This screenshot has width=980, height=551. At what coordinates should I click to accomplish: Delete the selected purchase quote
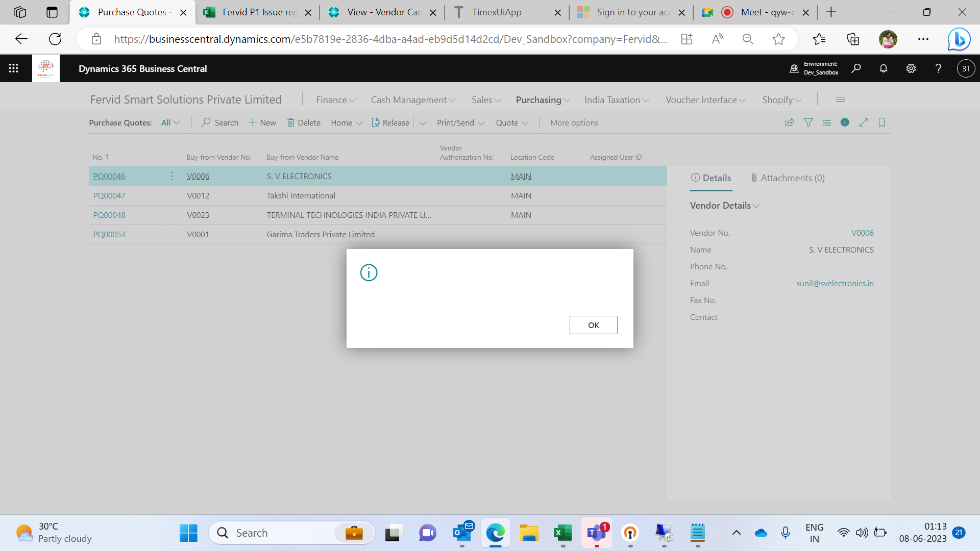coord(304,122)
